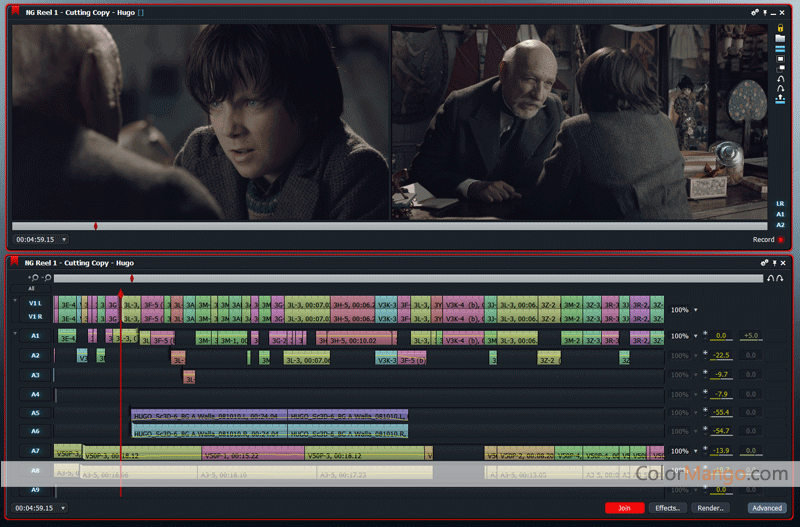
Task: Click the A6 level value -54.7
Action: (x=722, y=431)
